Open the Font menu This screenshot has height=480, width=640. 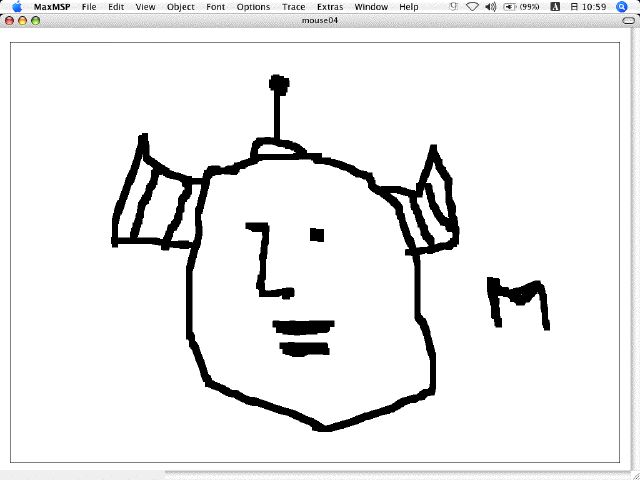[x=216, y=7]
